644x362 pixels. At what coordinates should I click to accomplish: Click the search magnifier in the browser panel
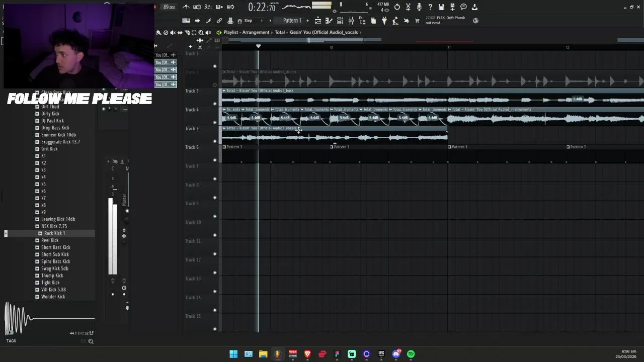(x=91, y=341)
